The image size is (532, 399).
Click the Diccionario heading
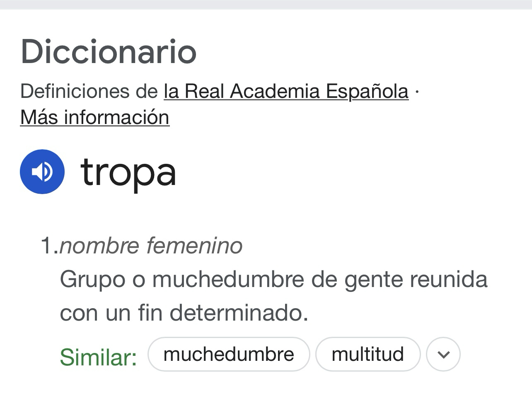109,52
